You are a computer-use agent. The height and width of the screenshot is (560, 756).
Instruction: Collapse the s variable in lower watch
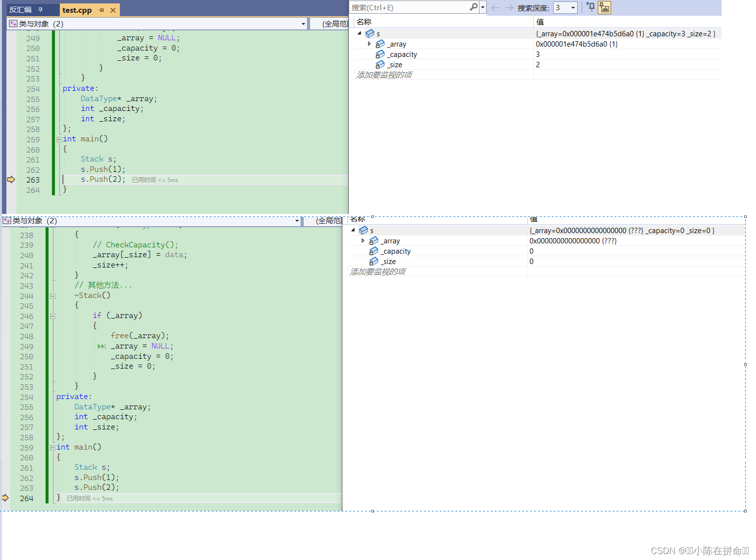pos(353,230)
